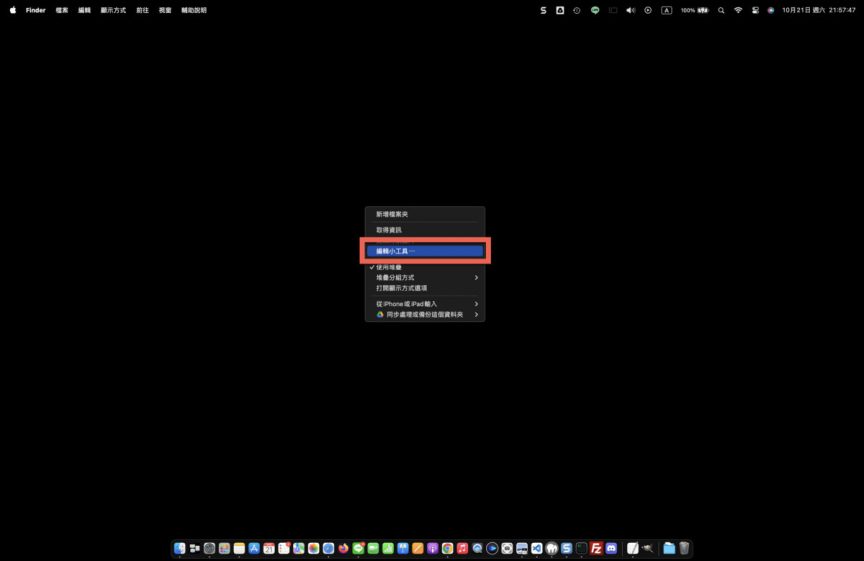
Task: Open the Time Machine menu bar icon
Action: tap(576, 10)
